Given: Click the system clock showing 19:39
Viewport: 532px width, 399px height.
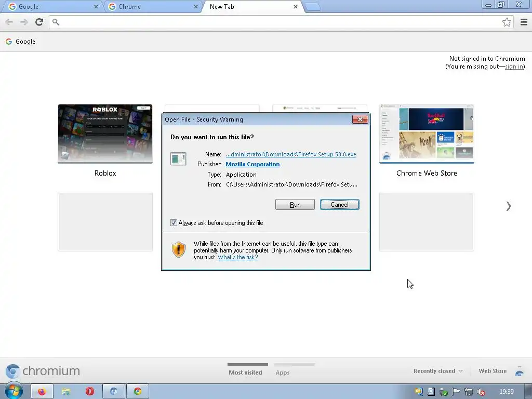Looking at the screenshot, I should [506, 392].
